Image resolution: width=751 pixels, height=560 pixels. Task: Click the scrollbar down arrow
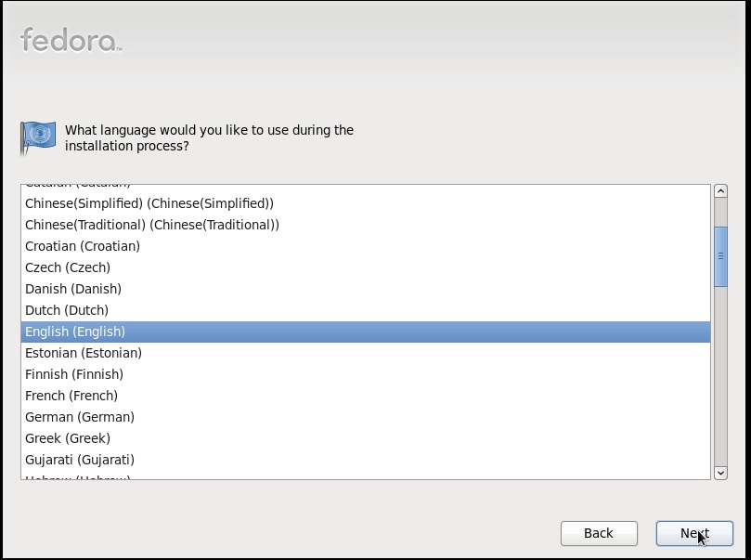[720, 473]
